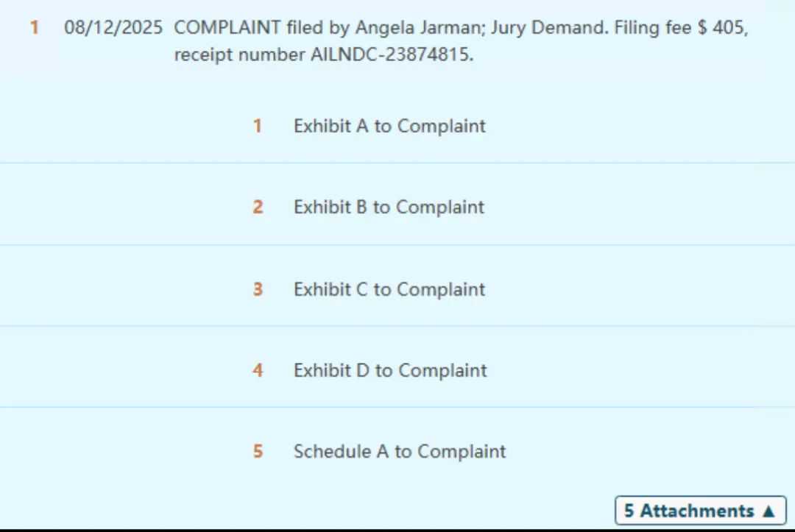Click the word COMPLAINT in the entry
This screenshot has height=532, width=795.
click(227, 29)
